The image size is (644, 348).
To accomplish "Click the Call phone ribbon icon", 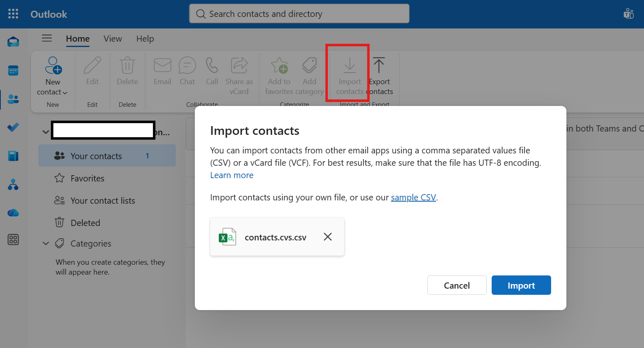I will point(212,66).
